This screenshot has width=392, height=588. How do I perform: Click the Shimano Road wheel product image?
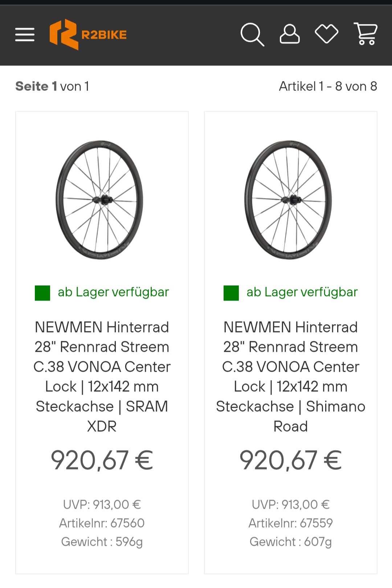tap(289, 200)
